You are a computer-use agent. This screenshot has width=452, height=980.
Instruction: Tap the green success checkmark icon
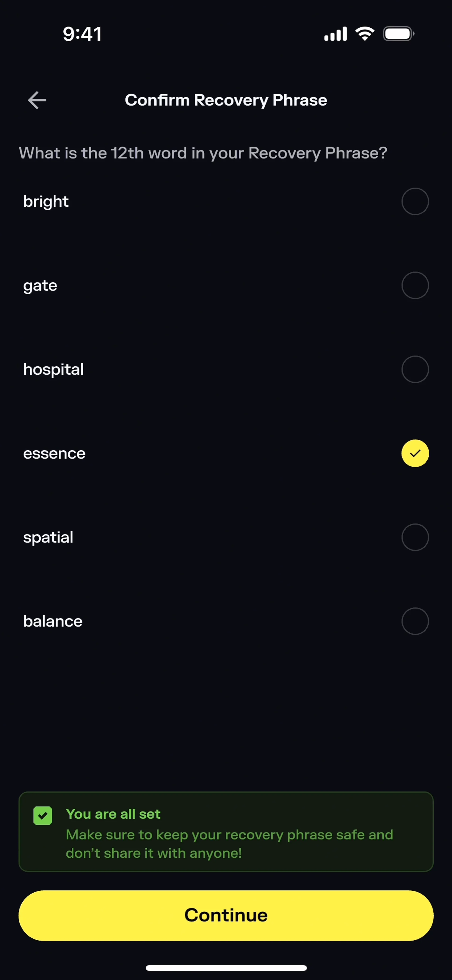(x=43, y=816)
